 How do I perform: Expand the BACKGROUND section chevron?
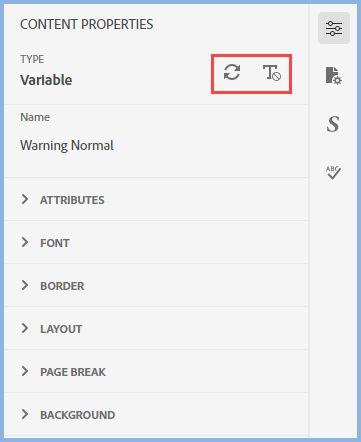click(25, 414)
